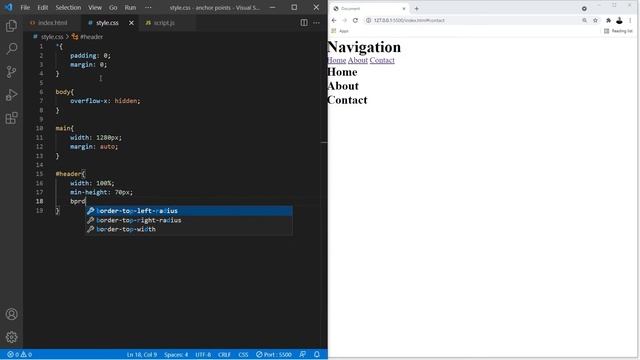The width and height of the screenshot is (640, 360).
Task: Open the title bar overflow menu ellipsis
Action: click(148, 7)
